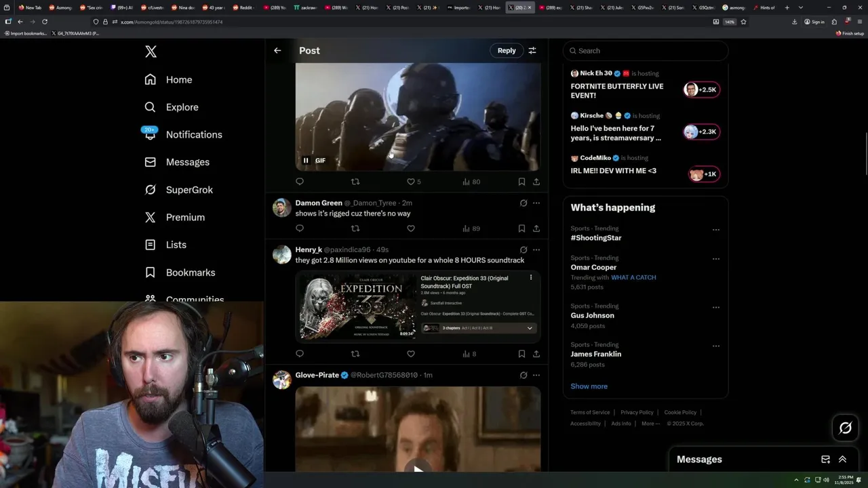868x488 pixels.
Task: Open the floating Grok button
Action: (x=846, y=428)
